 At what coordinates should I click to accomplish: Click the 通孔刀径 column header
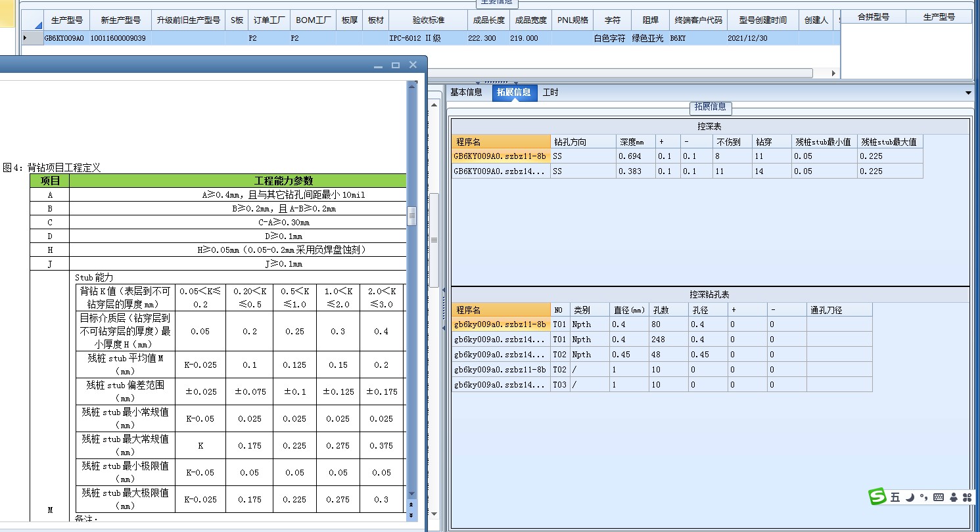point(839,310)
